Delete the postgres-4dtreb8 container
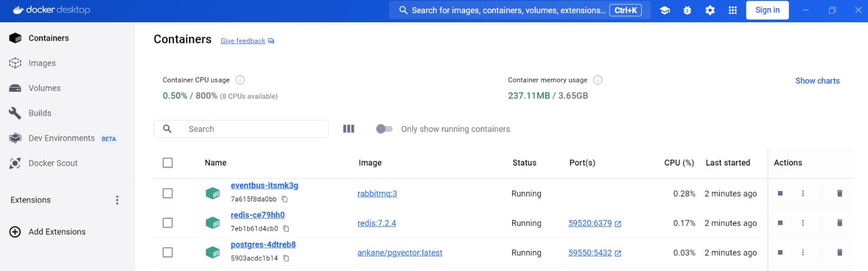 840,253
